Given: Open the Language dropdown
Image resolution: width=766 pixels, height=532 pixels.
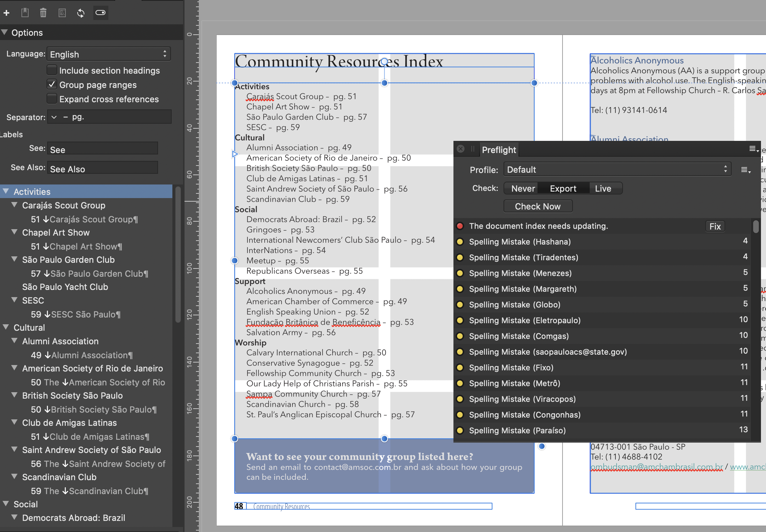Looking at the screenshot, I should pyautogui.click(x=109, y=54).
